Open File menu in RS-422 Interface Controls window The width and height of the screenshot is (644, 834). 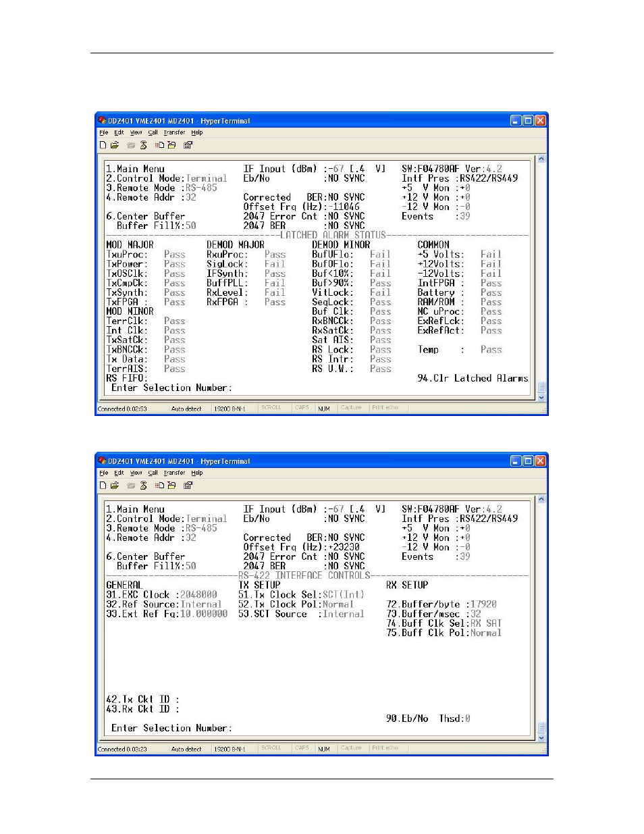[x=103, y=473]
